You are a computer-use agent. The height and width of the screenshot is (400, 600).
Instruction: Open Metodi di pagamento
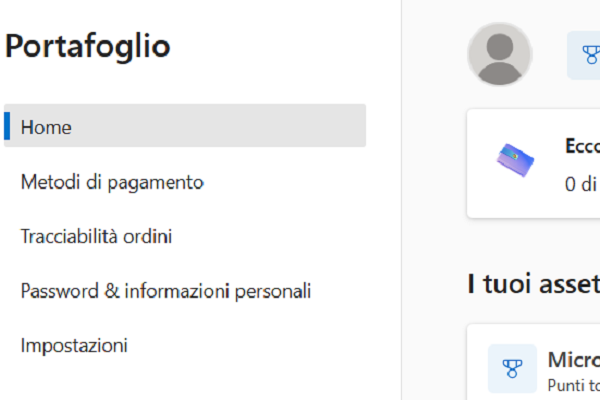click(112, 182)
